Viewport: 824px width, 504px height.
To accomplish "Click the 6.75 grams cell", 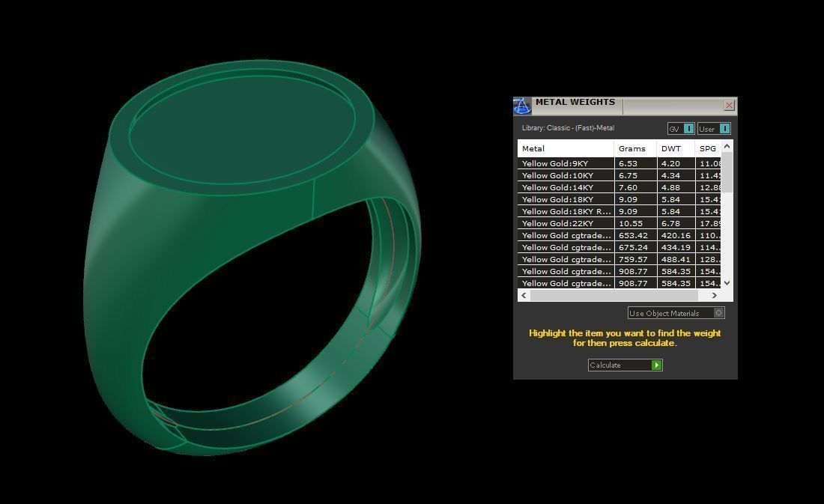I will (635, 175).
